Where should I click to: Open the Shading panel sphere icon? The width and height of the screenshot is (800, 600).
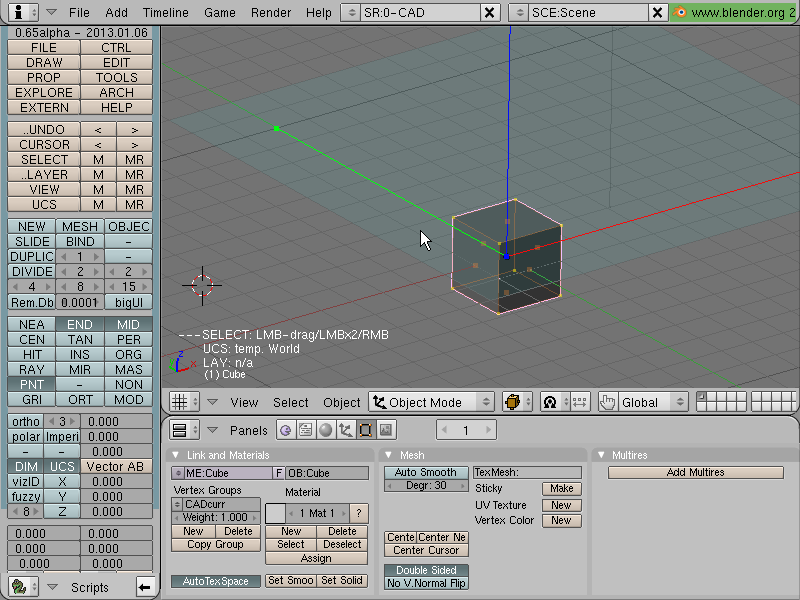pyautogui.click(x=326, y=430)
